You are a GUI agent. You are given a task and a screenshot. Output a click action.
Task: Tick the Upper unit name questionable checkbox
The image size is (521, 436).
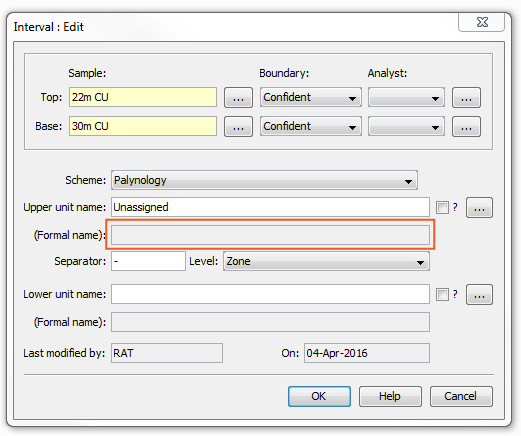tap(442, 207)
